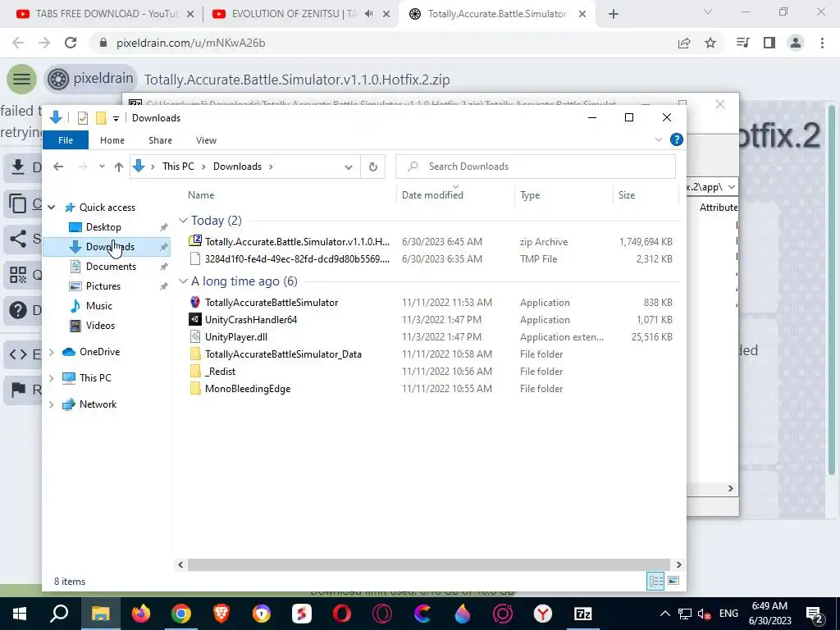Collapse the A long time ago group
This screenshot has height=630, width=840.
click(x=183, y=281)
